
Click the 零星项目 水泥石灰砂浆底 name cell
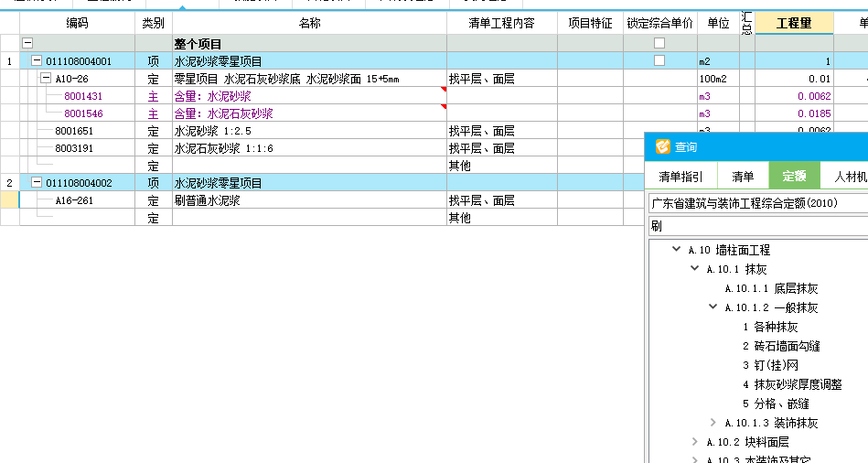pyautogui.click(x=309, y=79)
